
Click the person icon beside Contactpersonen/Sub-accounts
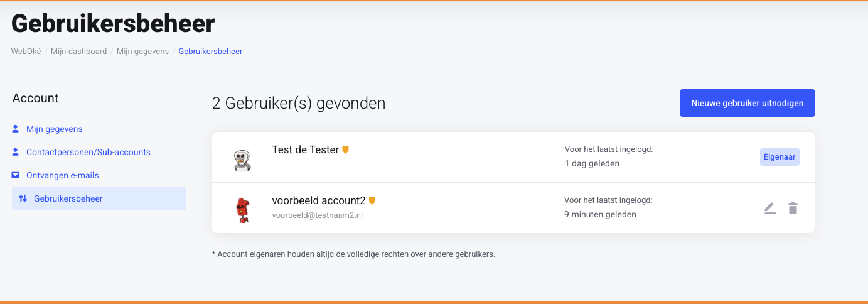(16, 152)
